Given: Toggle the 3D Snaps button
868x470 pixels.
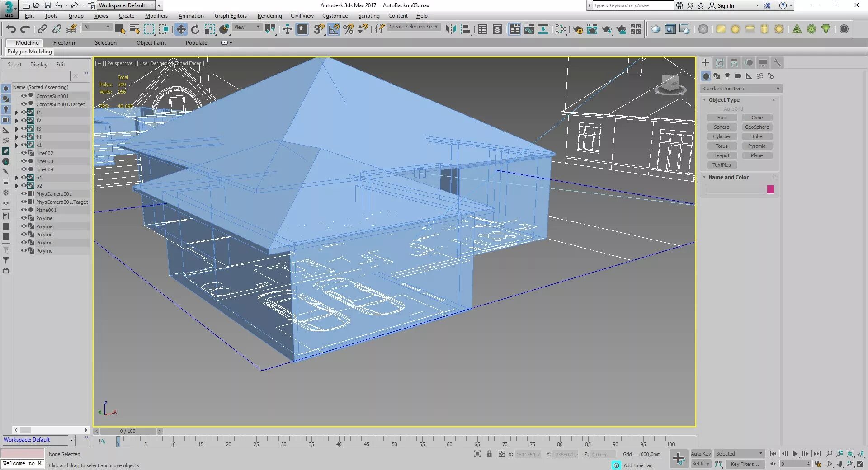Looking at the screenshot, I should [x=319, y=29].
